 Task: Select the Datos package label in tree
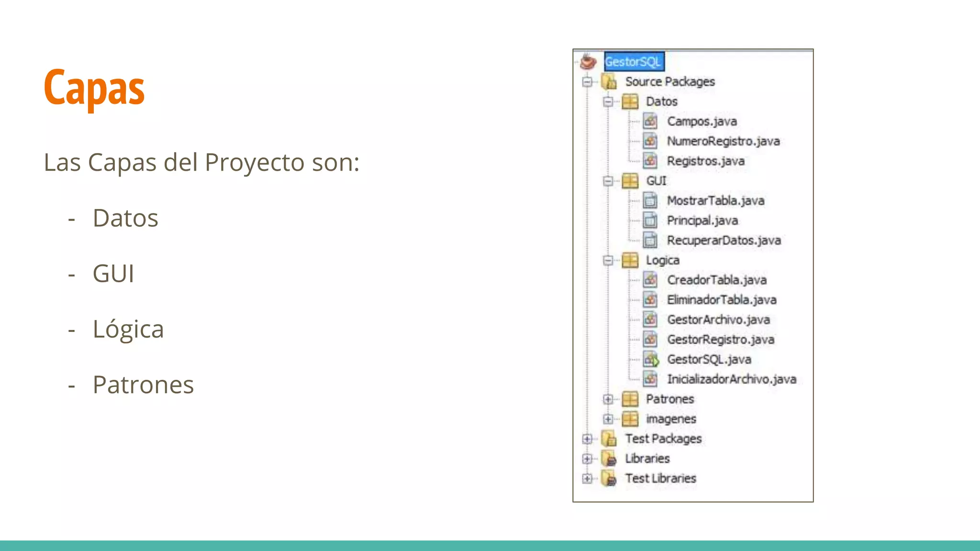coord(662,102)
